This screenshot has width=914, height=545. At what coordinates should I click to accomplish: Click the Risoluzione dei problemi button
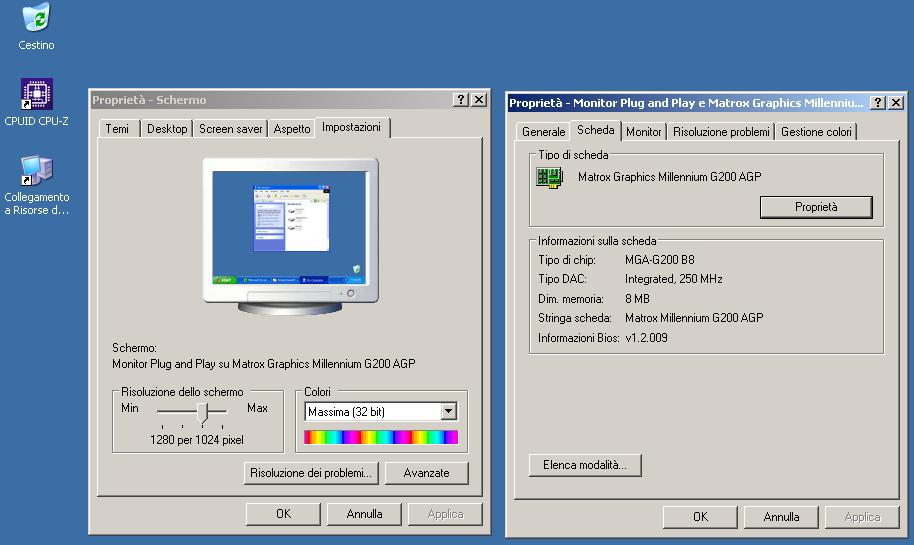coord(311,473)
